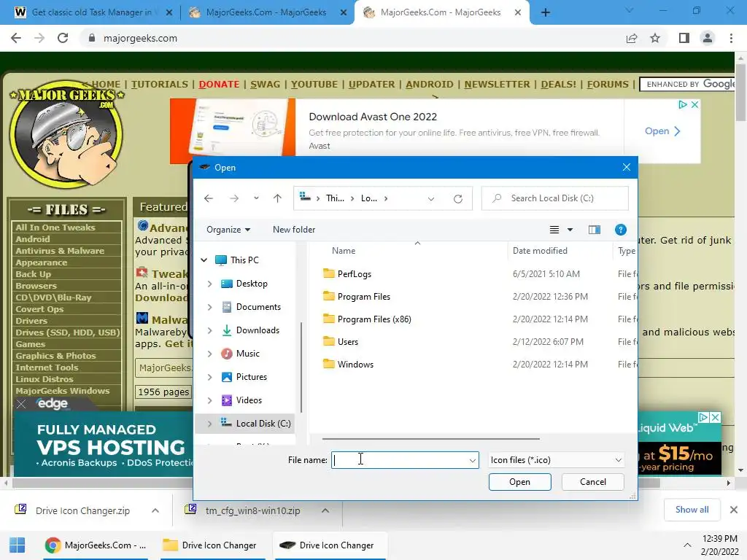Cancel the Open dialog

(592, 482)
